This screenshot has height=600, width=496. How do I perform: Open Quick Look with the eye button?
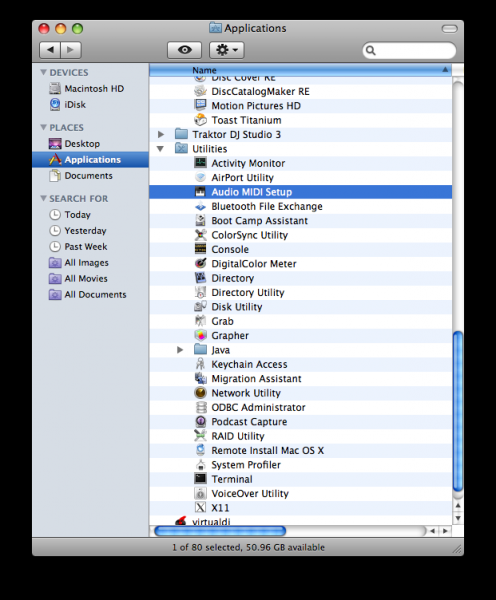coord(184,50)
